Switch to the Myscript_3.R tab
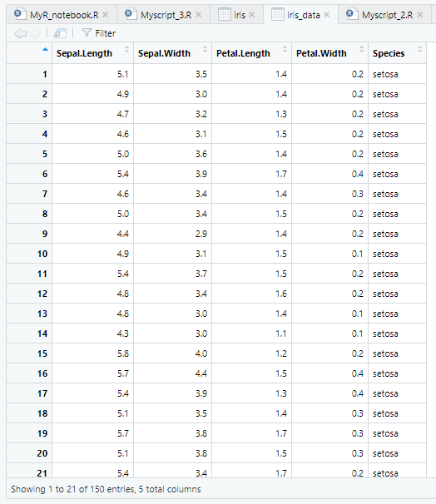 click(166, 15)
